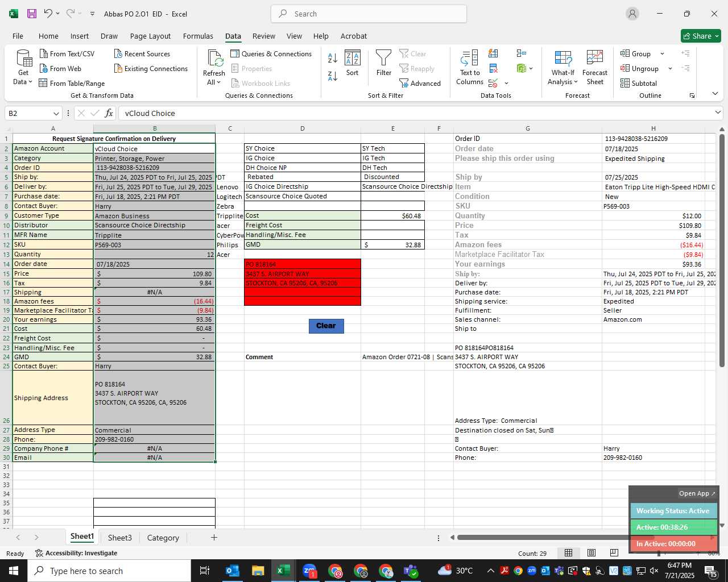Screen dimensions: 728x582
Task: Switch to Page Layout view
Action: click(x=591, y=553)
